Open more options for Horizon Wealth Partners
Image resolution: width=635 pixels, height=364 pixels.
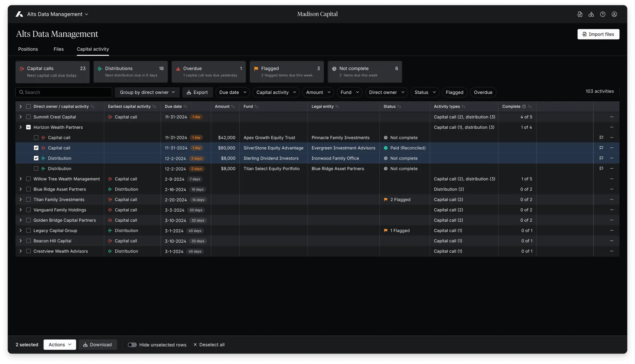612,127
